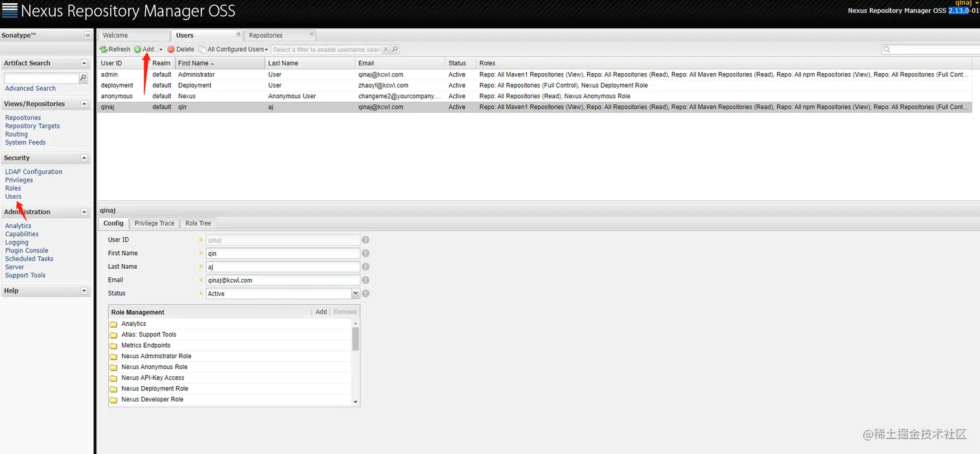
Task: Open the Status dropdown
Action: [x=355, y=294]
